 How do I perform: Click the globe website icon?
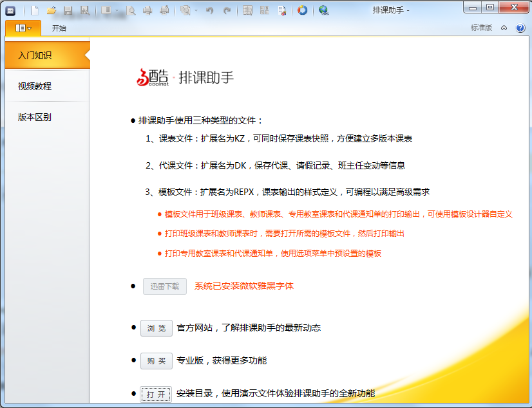[x=323, y=10]
